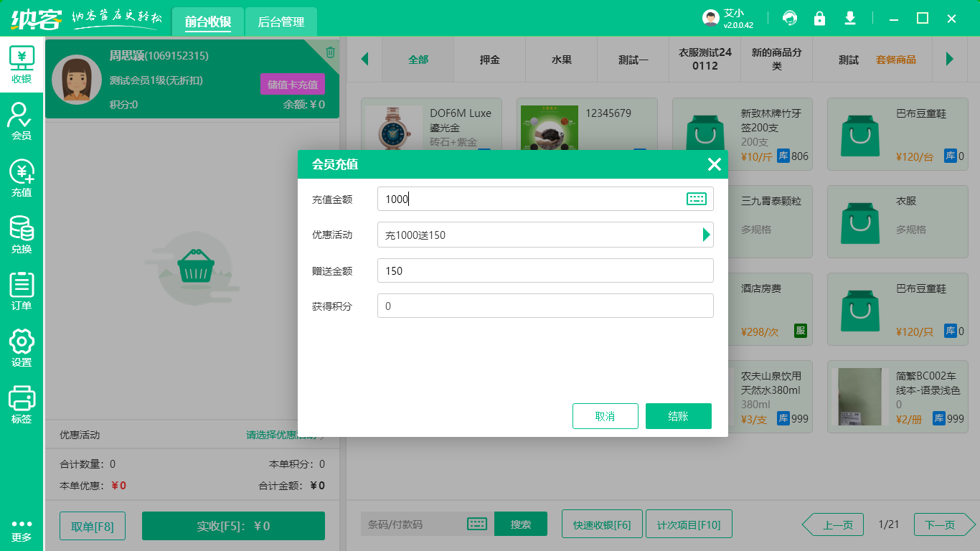The image size is (980, 551).
Task: Open the 更多 more options icon
Action: click(22, 530)
